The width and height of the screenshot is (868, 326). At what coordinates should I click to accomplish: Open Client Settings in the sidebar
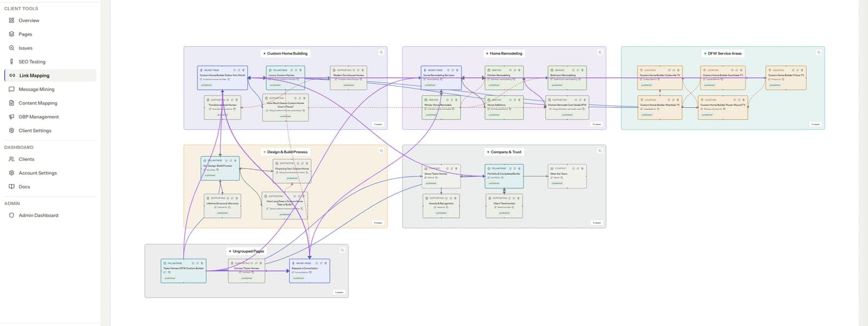(50, 130)
